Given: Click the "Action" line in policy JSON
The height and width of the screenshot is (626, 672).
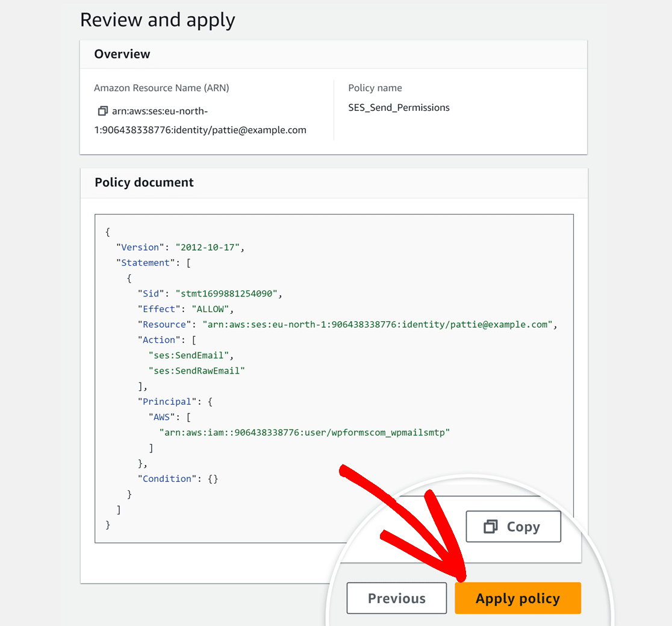Looking at the screenshot, I should [x=167, y=340].
